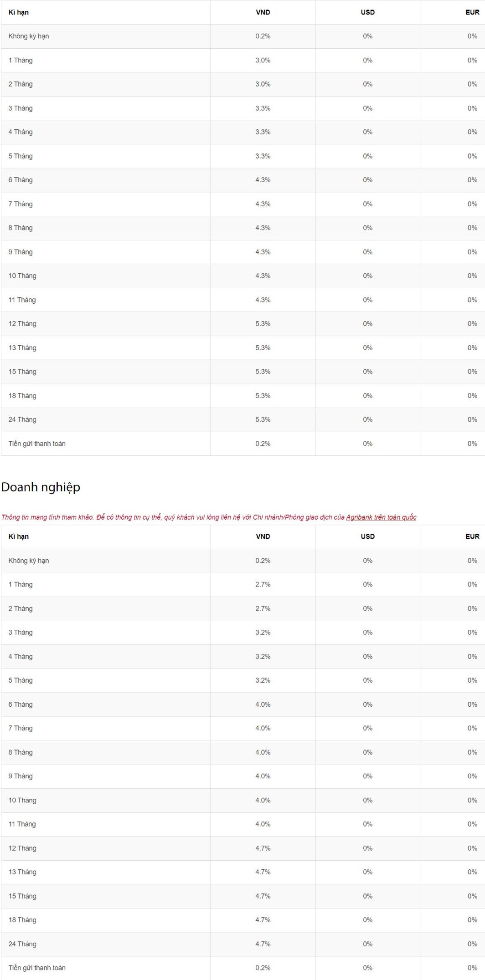Click USD column header in Doanh nghiệp table
This screenshot has height=980, width=485.
click(367, 536)
